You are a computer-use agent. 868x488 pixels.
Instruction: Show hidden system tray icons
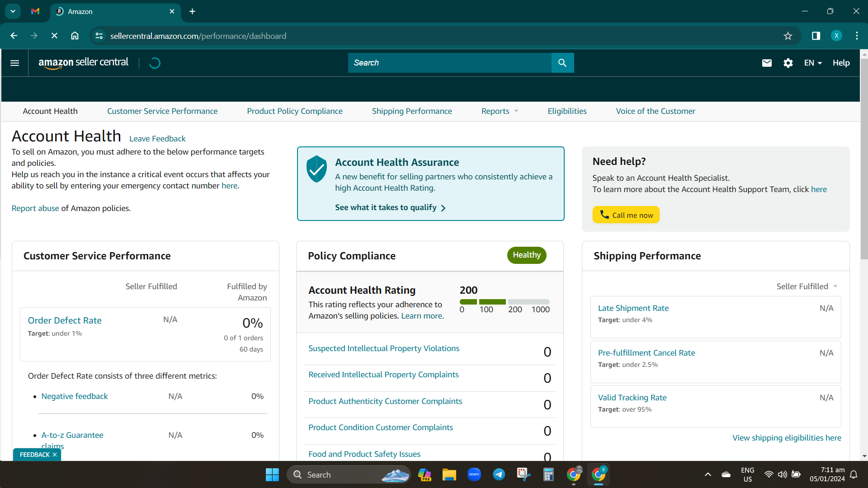tap(708, 474)
